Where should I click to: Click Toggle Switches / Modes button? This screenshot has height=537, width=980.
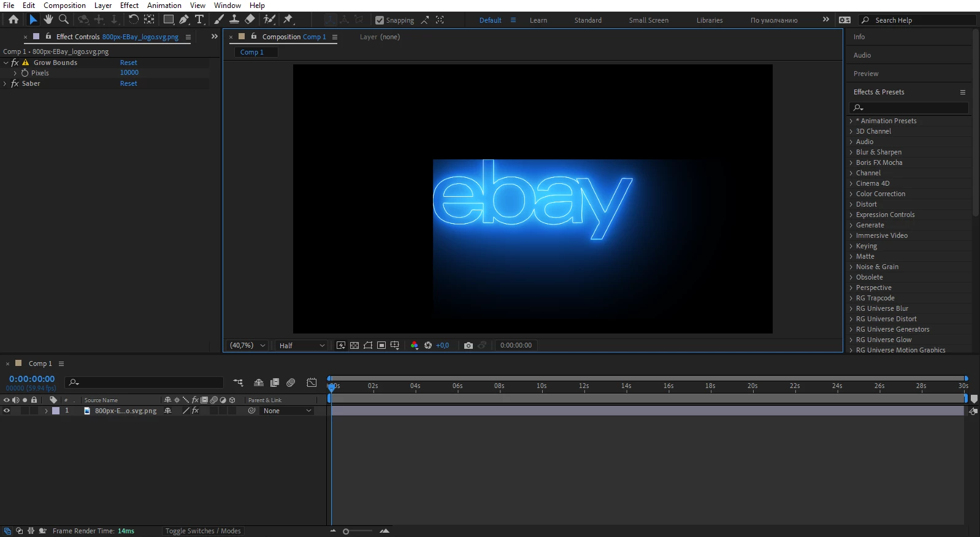point(203,531)
